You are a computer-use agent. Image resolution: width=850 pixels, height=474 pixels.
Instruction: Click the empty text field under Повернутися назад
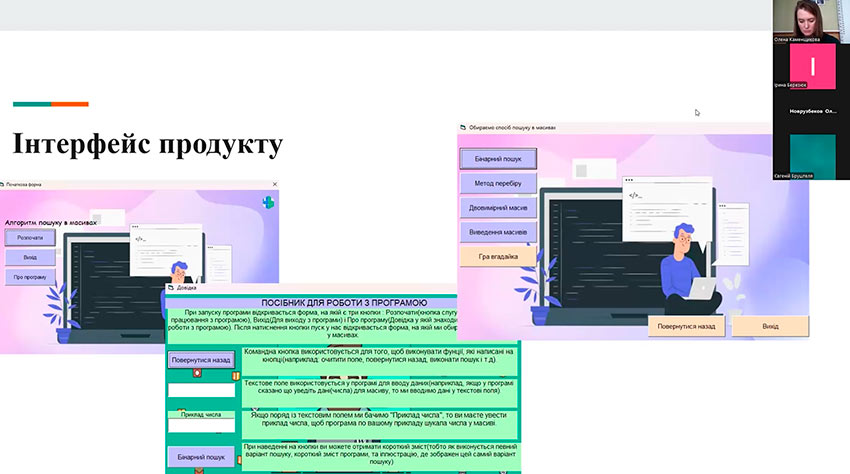[x=201, y=391]
